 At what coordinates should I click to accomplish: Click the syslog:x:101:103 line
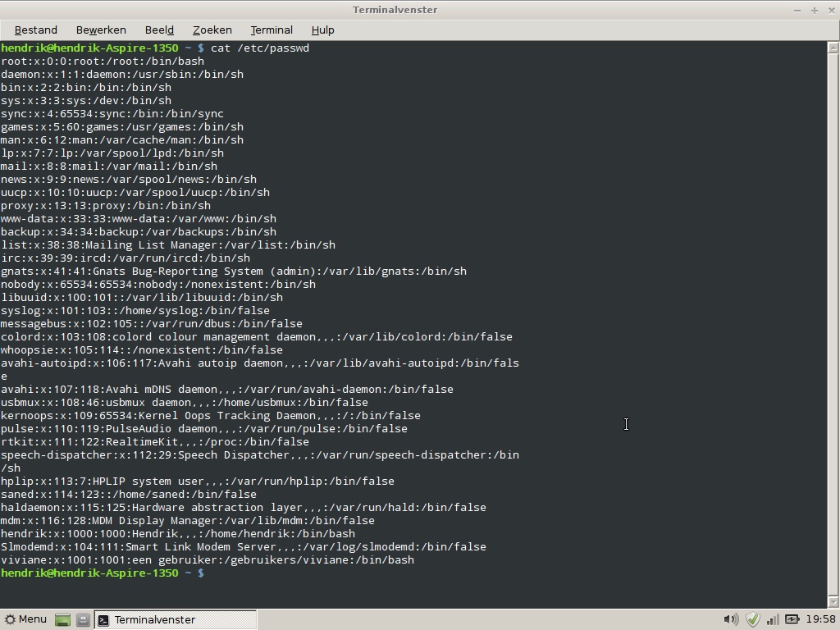tap(135, 311)
